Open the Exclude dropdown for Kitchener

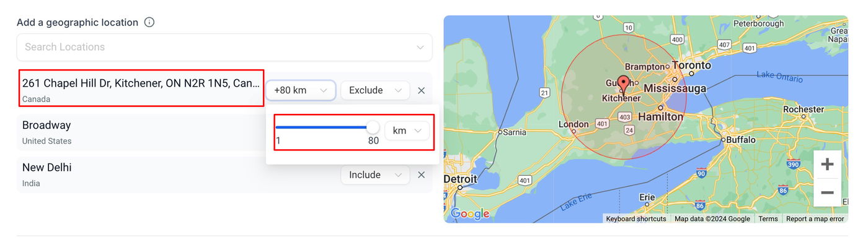point(375,90)
